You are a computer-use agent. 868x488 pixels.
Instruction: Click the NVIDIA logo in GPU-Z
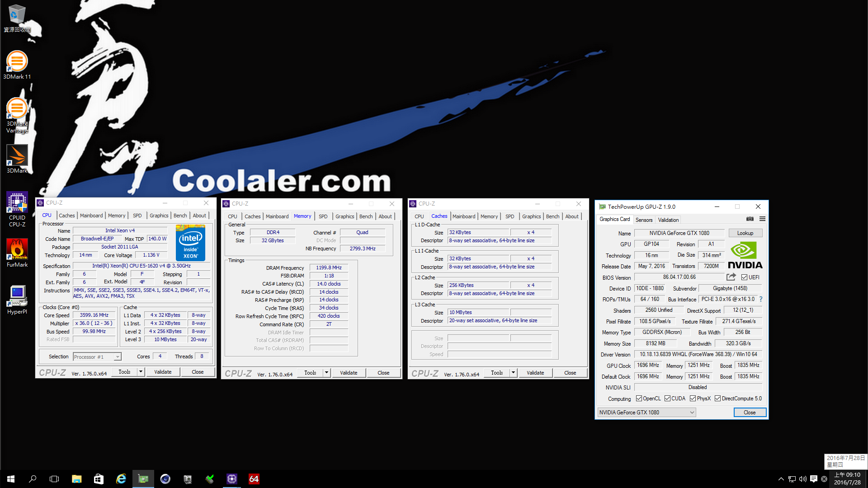tap(745, 255)
